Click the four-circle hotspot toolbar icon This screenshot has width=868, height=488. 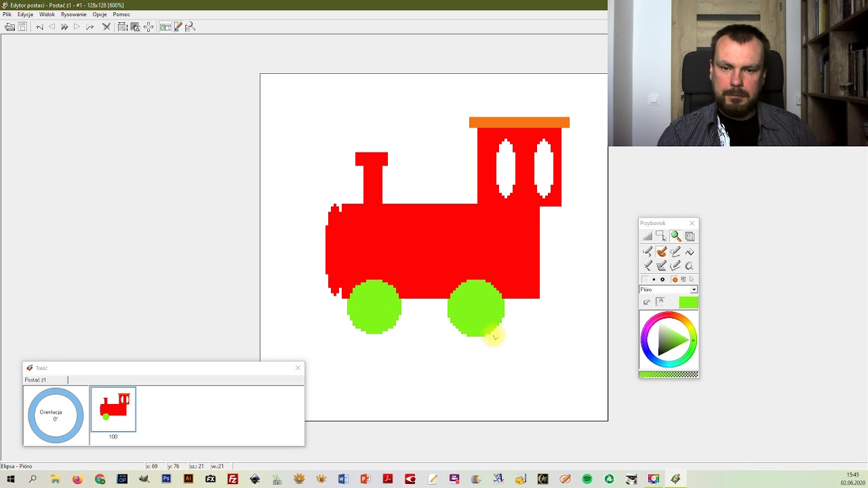(149, 27)
